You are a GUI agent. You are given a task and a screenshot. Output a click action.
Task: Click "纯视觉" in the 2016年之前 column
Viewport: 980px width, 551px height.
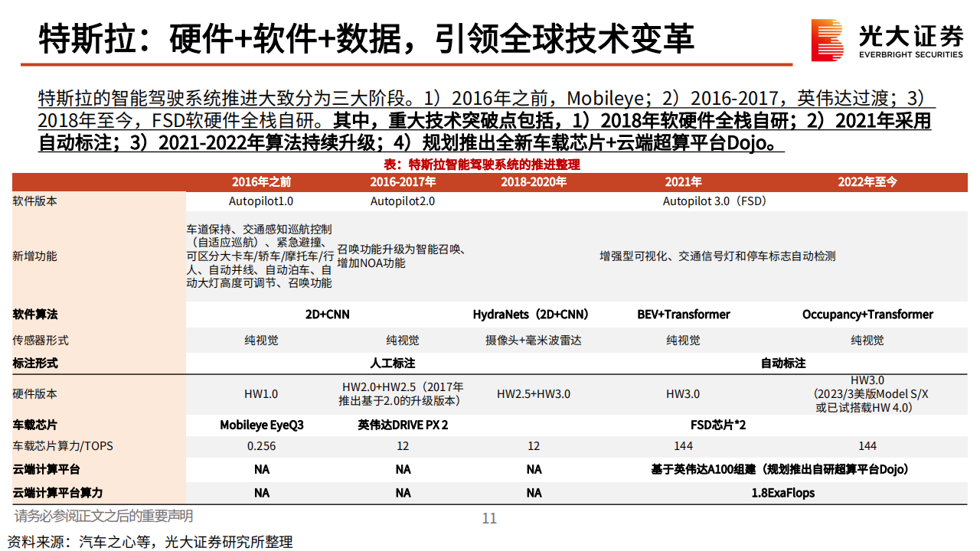point(261,341)
